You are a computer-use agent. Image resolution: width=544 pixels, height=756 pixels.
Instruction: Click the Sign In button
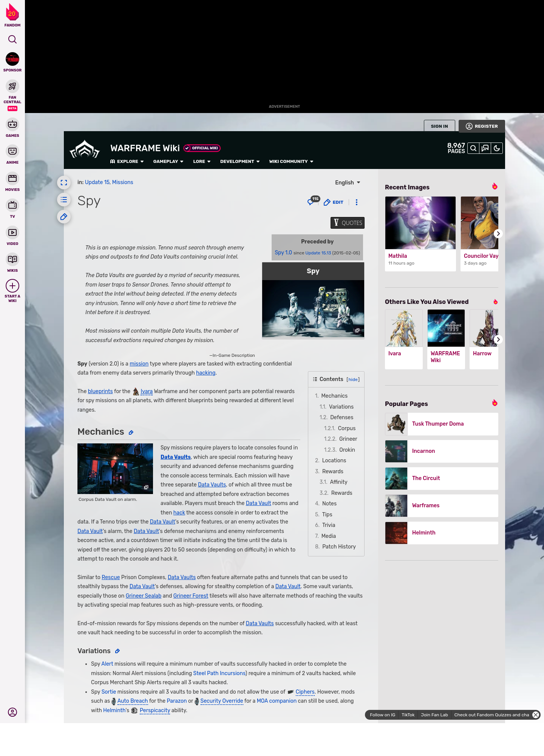439,126
